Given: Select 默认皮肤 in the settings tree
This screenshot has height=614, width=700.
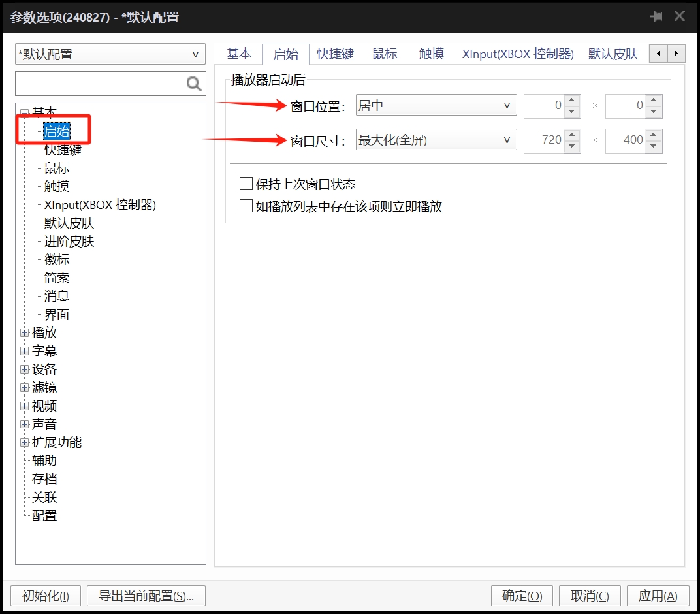Looking at the screenshot, I should pyautogui.click(x=69, y=223).
